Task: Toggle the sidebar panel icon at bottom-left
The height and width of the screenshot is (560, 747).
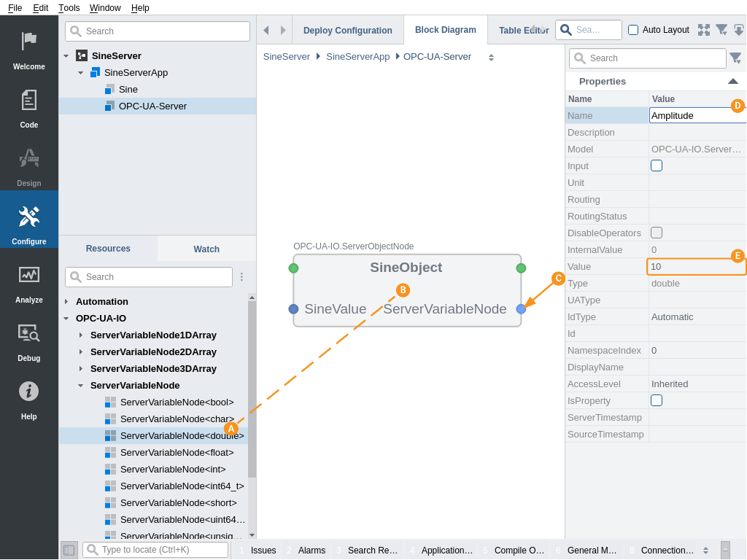Action: click(69, 550)
